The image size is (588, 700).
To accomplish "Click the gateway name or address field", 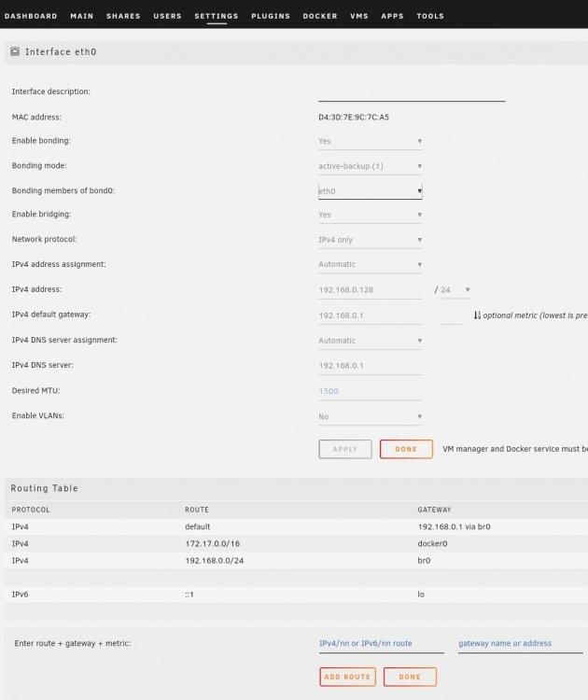I will click(521, 643).
